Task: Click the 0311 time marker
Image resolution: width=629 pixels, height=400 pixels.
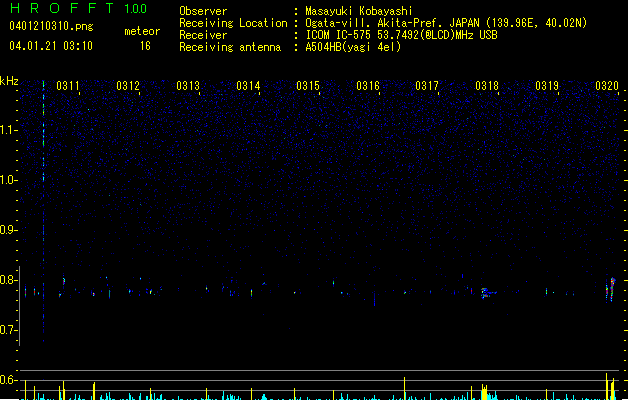Action: [68, 86]
